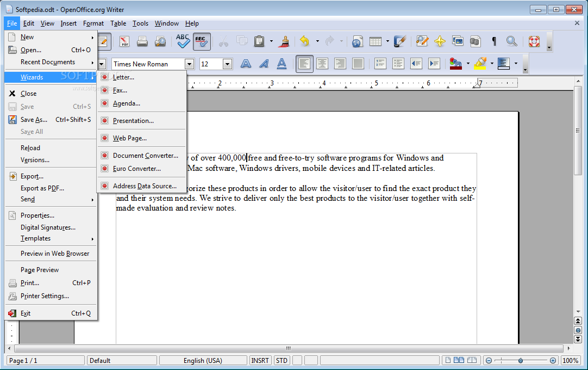Viewport: 588px width, 370px height.
Task: Toggle Bullets list icon
Action: 398,64
